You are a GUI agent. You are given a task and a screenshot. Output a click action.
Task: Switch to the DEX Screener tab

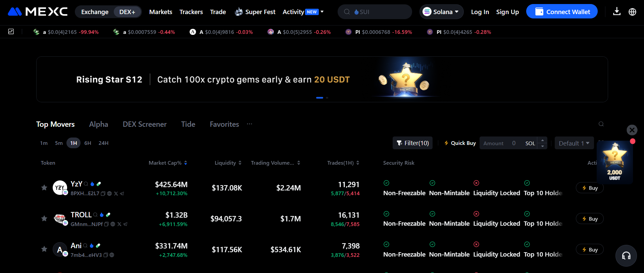click(145, 124)
